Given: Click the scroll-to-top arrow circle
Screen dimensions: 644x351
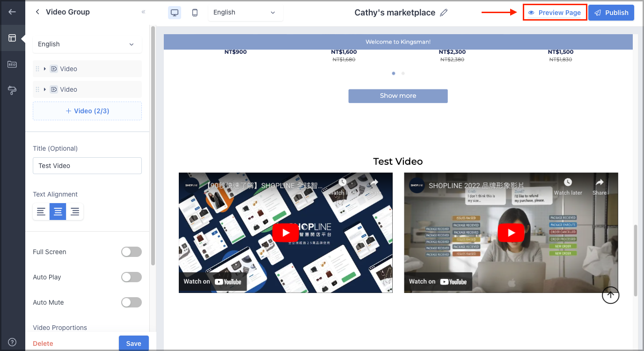Looking at the screenshot, I should [x=610, y=295].
